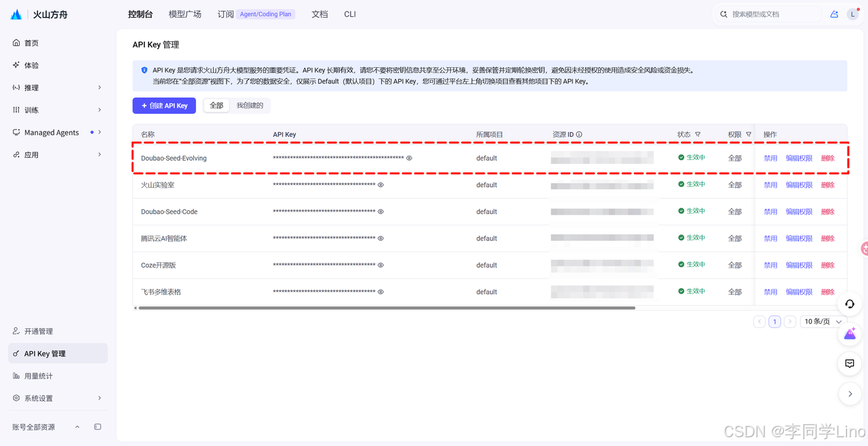Click the 火山方舟 logo icon
Screen dimensions: 868x446
click(16, 14)
